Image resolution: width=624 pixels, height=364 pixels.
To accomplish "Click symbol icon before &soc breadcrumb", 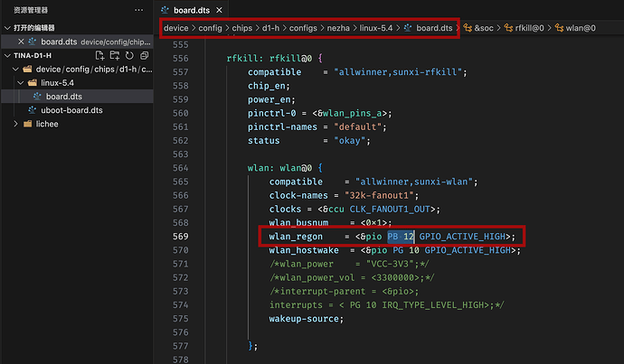I will coord(468,28).
